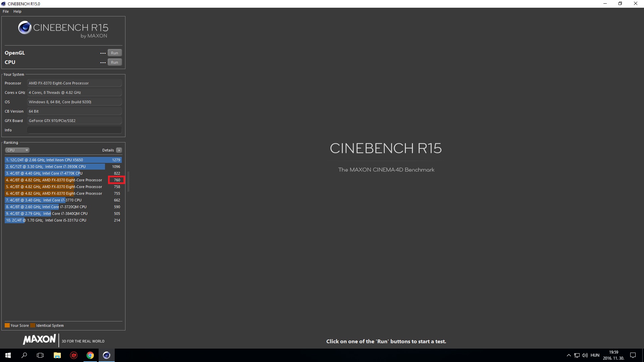Click the Your Score orange legend swatch
644x362 pixels.
[7, 325]
